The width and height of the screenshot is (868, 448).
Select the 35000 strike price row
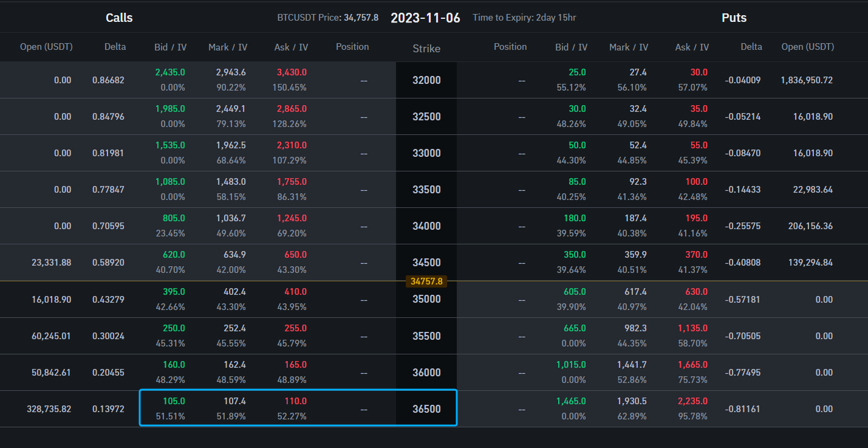coord(426,299)
